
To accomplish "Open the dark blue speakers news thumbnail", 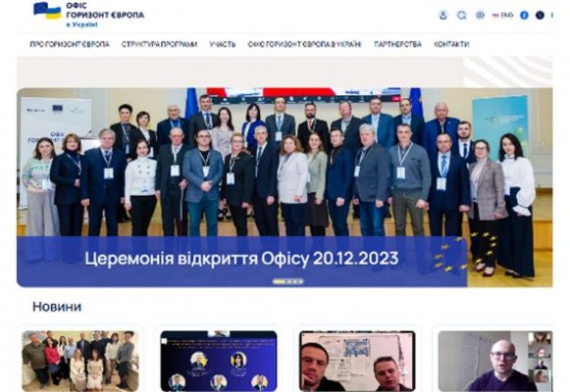I will 219,362.
